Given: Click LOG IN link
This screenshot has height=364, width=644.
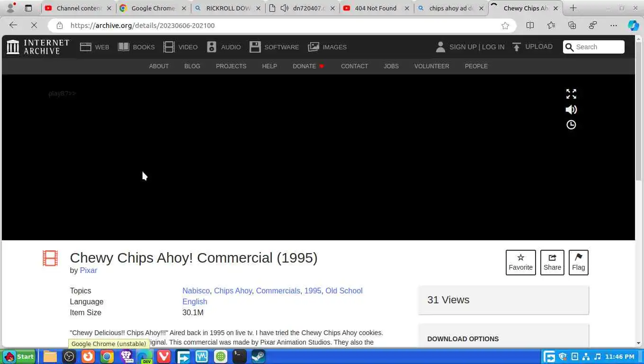Looking at the screenshot, I should 493,47.
